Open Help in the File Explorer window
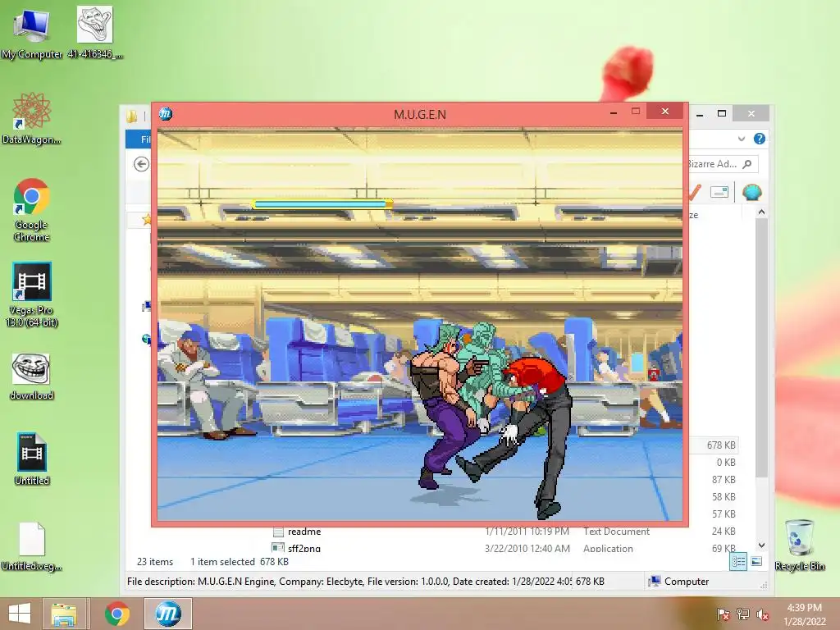The width and height of the screenshot is (840, 630). [x=759, y=139]
